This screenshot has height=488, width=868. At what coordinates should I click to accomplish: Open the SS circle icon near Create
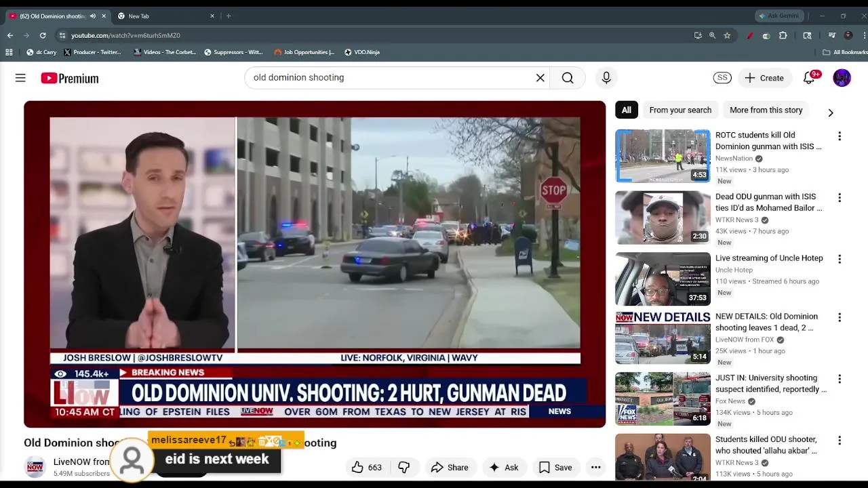pos(722,78)
